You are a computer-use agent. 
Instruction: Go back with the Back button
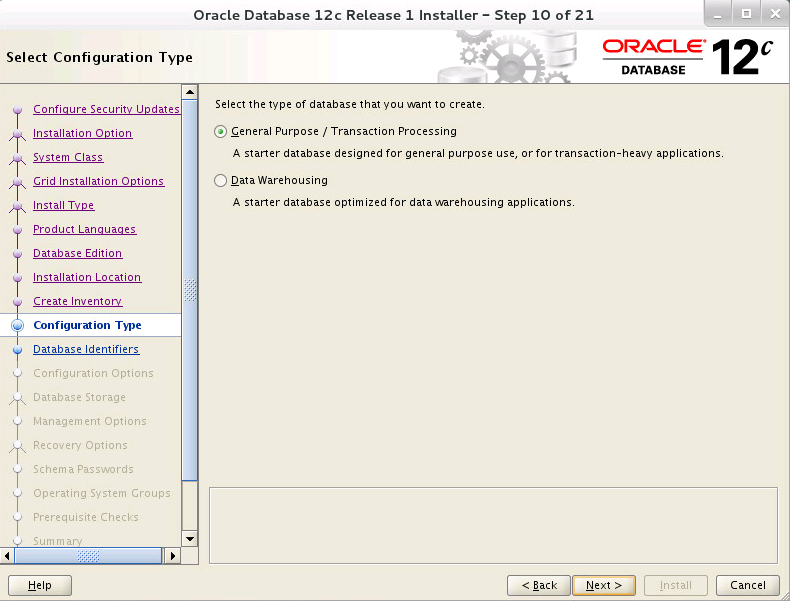[x=539, y=585]
